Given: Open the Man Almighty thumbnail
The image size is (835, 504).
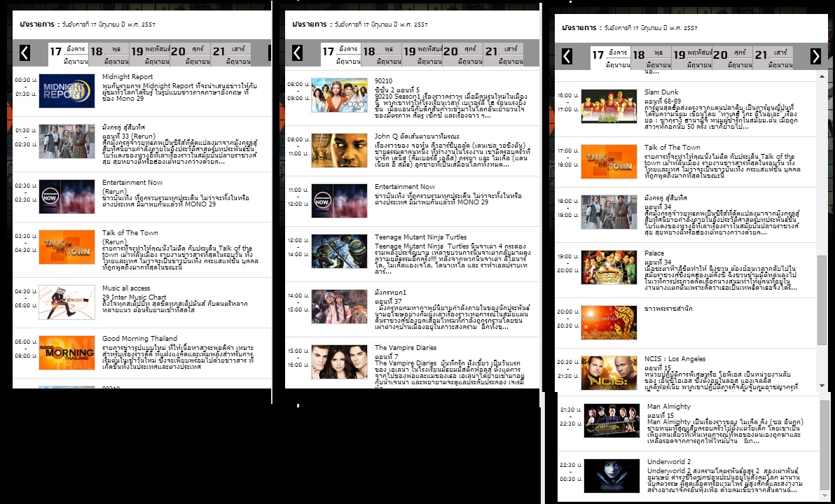Looking at the screenshot, I should pyautogui.click(x=612, y=421).
